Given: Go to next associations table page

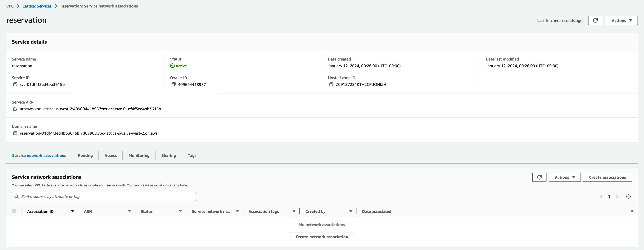Looking at the screenshot, I should 617,197.
